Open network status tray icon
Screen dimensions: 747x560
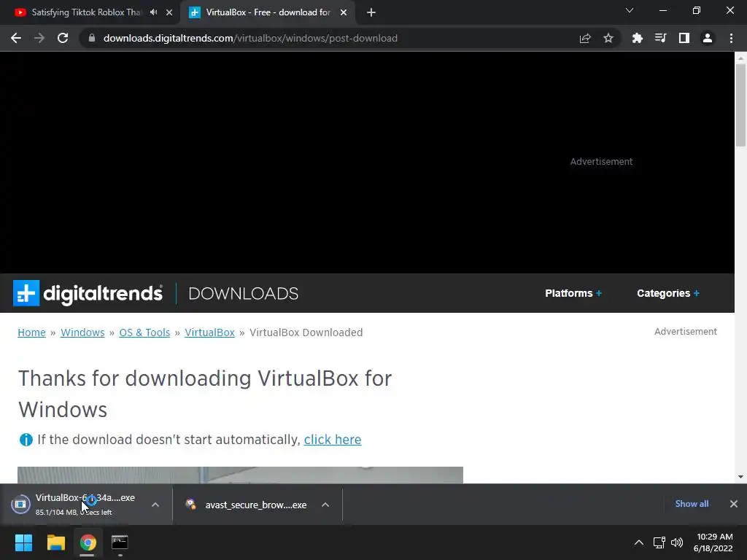(659, 542)
